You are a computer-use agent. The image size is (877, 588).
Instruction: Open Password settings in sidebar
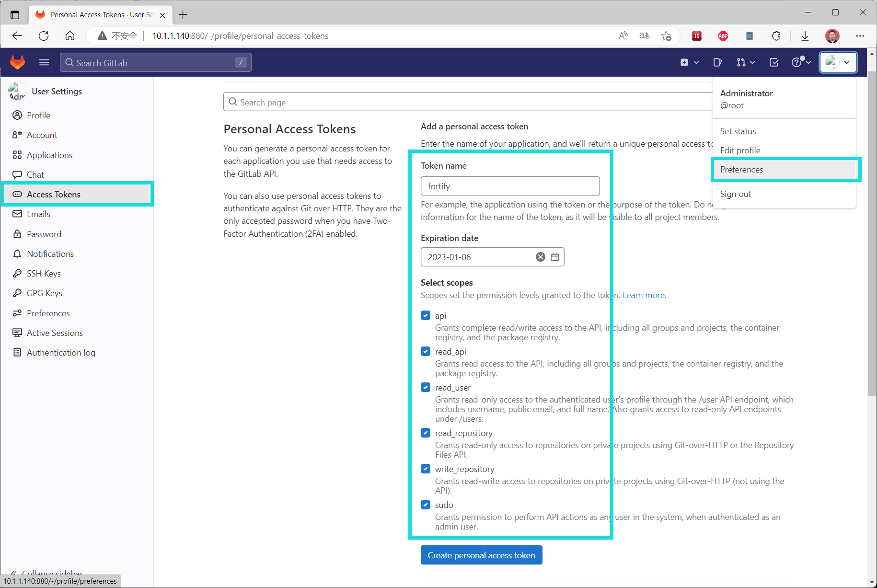[x=77, y=234]
